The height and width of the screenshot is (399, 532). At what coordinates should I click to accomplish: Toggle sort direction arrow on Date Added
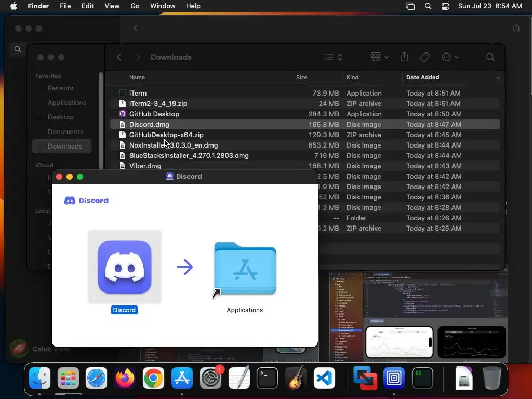[498, 78]
